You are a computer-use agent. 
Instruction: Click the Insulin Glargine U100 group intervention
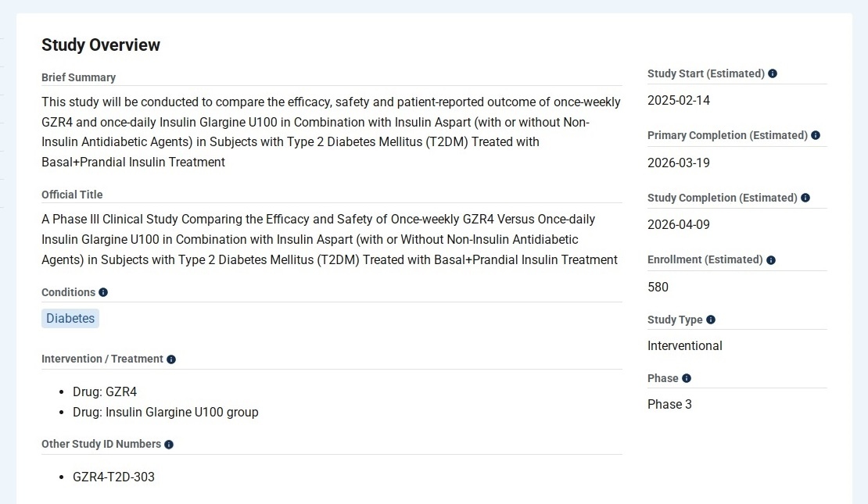pos(165,412)
